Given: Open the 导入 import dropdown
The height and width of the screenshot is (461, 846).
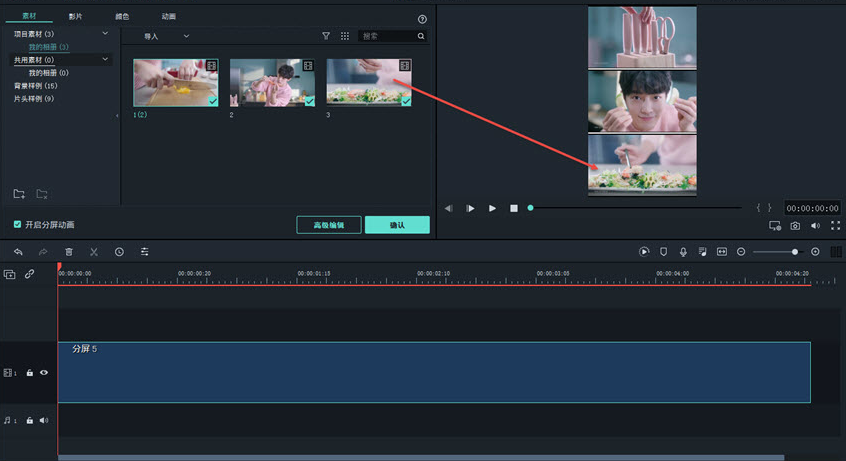Looking at the screenshot, I should pyautogui.click(x=166, y=36).
